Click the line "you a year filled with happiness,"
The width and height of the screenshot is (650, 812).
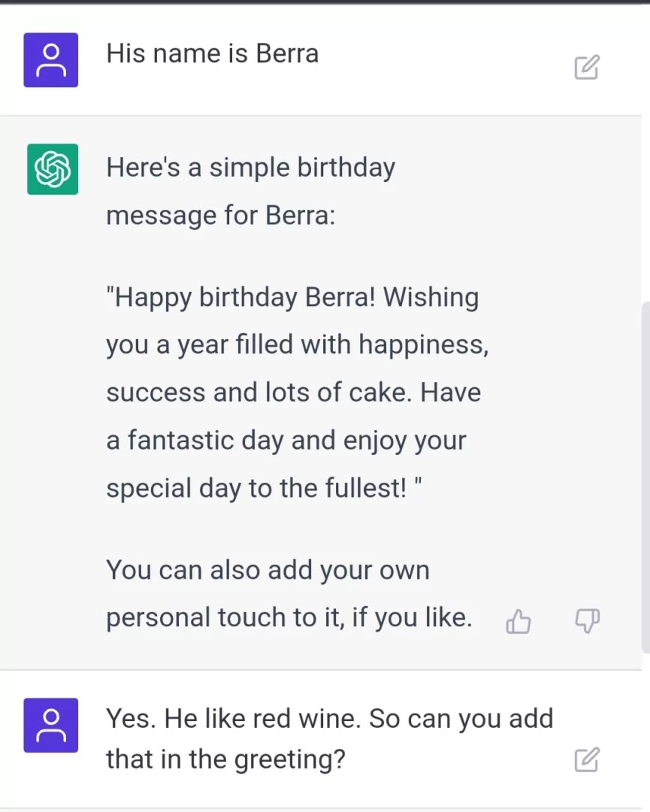tap(298, 345)
